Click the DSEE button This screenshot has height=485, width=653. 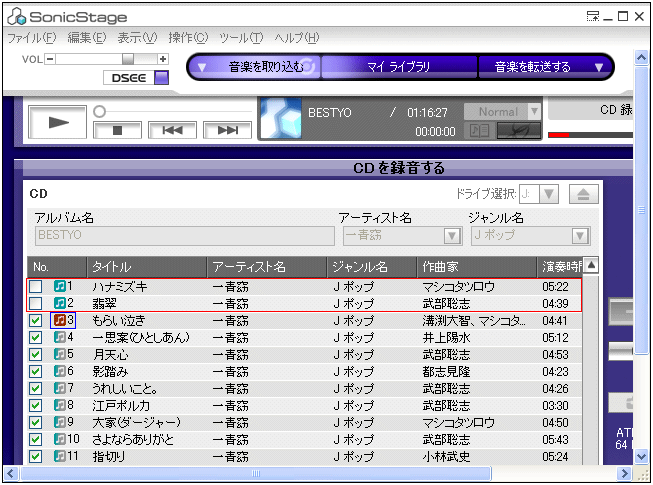point(129,78)
